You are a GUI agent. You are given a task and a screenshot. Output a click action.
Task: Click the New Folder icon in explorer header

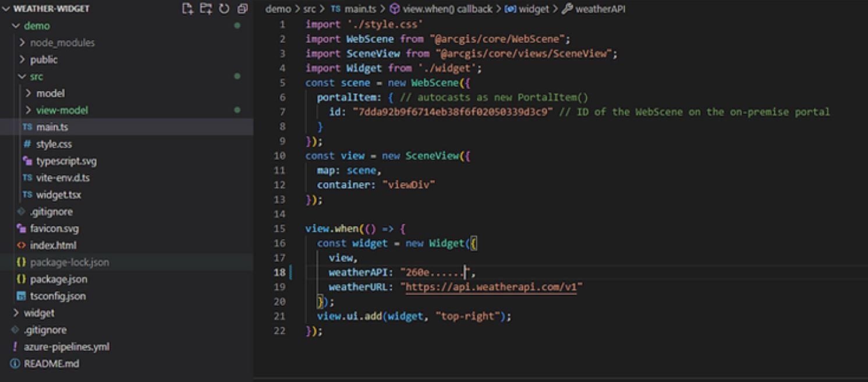pyautogui.click(x=206, y=9)
